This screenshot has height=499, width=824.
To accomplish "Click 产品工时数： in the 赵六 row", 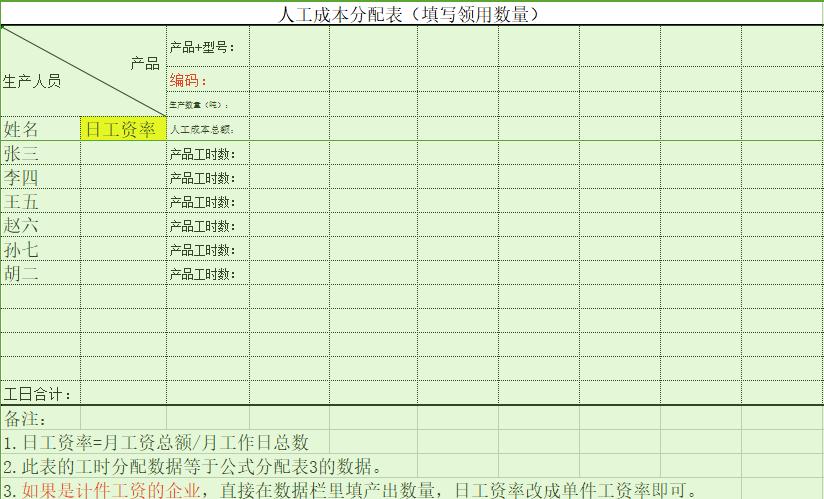I will coord(208,225).
